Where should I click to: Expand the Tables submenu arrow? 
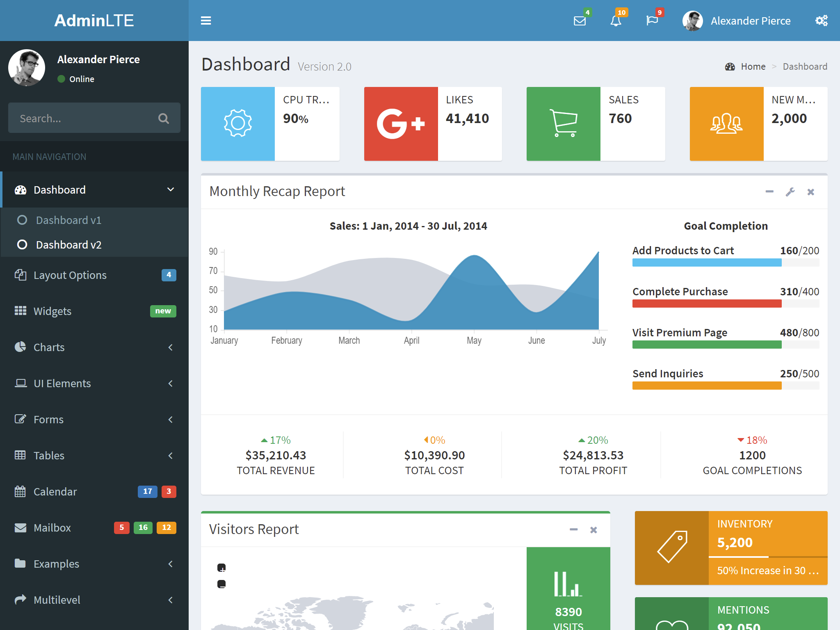click(171, 455)
